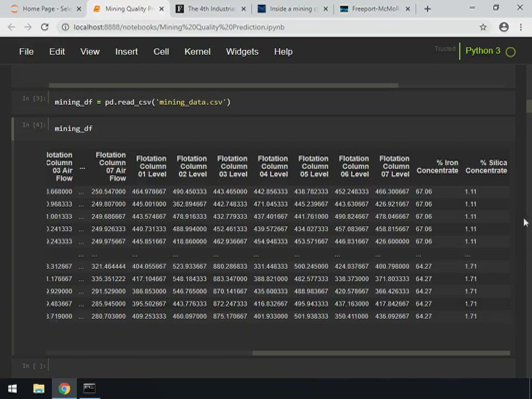Image resolution: width=532 pixels, height=399 pixels.
Task: Switch to The 4th Industrial tab
Action: pyautogui.click(x=211, y=9)
